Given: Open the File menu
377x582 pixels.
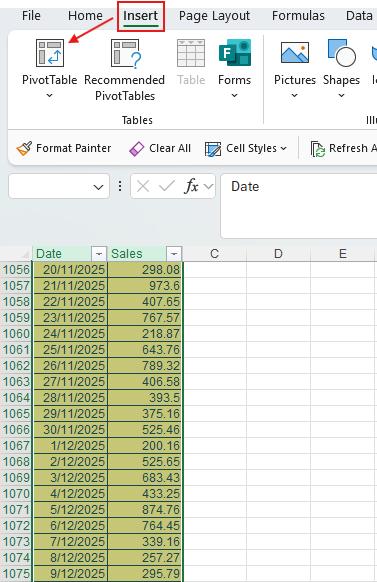Looking at the screenshot, I should pos(31,16).
